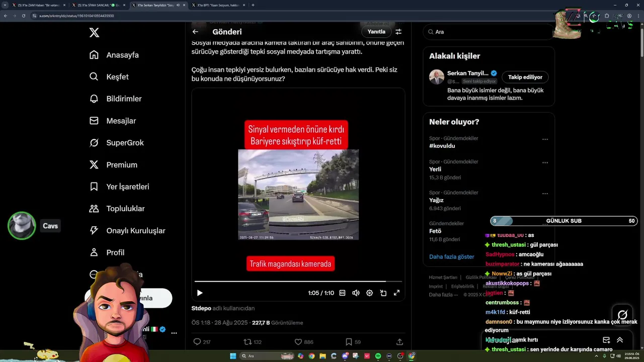
Task: Click the repost icon 132
Action: 248,342
